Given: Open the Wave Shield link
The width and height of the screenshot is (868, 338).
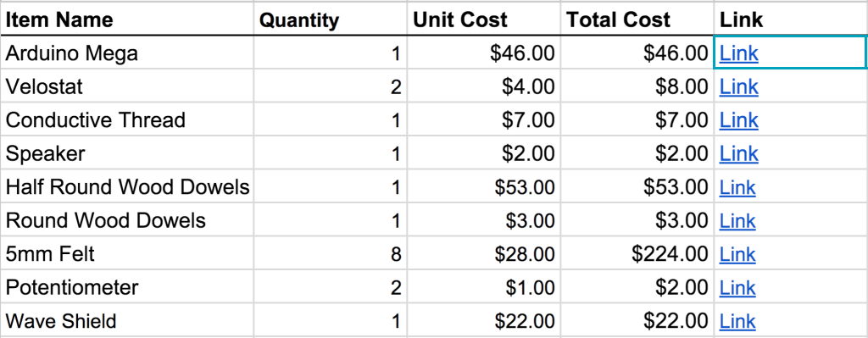Looking at the screenshot, I should (737, 321).
